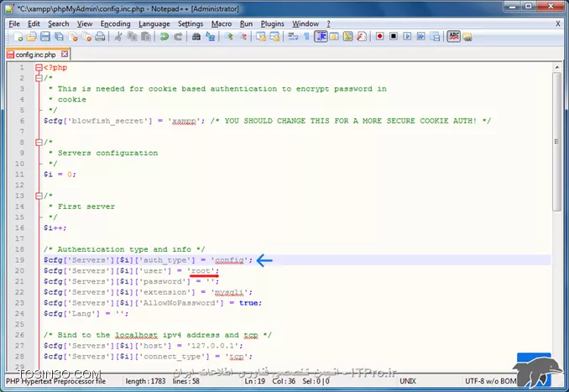Click the 'true' keyword on line 23

(x=248, y=303)
